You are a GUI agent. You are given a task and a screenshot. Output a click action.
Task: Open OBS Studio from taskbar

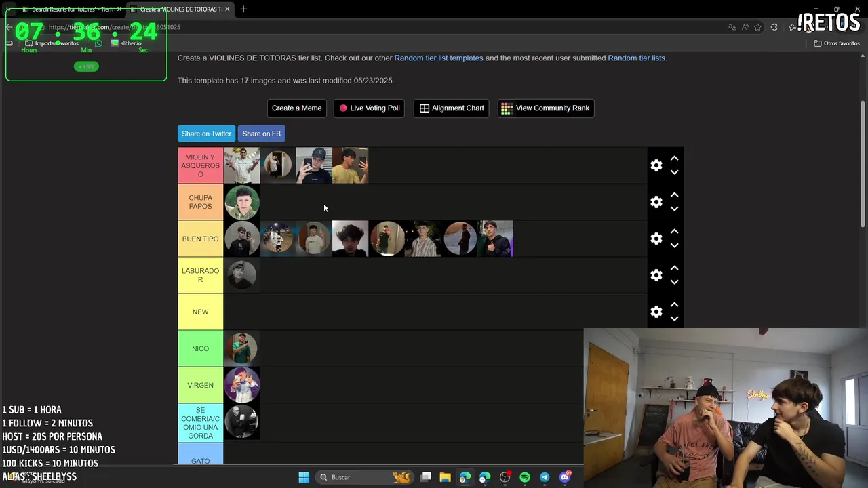[x=505, y=477]
